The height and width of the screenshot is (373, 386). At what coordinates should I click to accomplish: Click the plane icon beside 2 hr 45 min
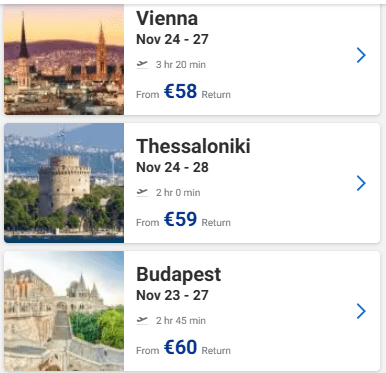142,320
